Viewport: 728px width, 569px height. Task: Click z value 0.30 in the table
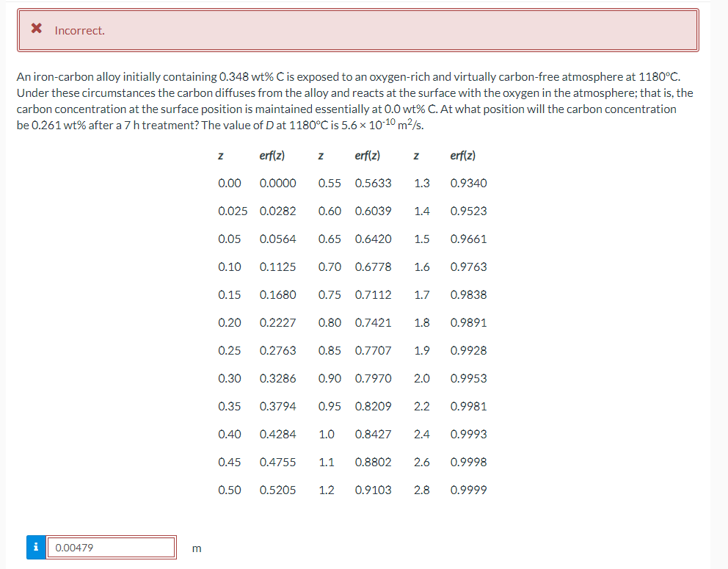pos(230,378)
